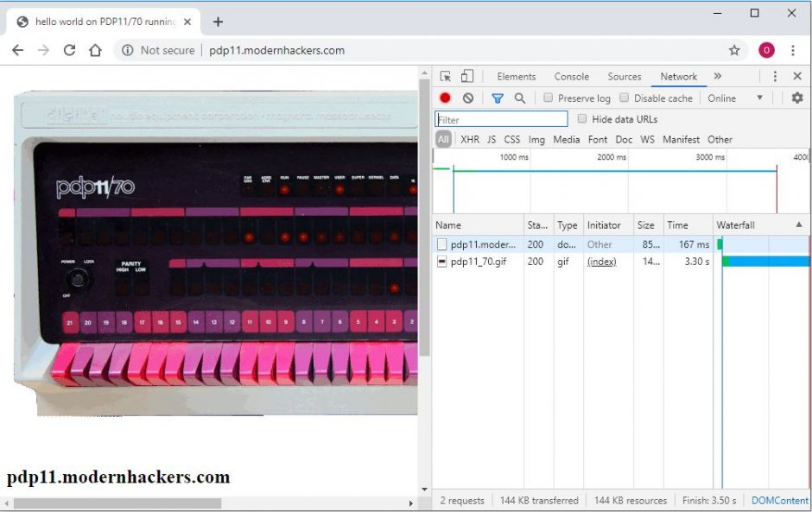812x512 pixels.
Task: Filter requests by XHR
Action: click(470, 139)
